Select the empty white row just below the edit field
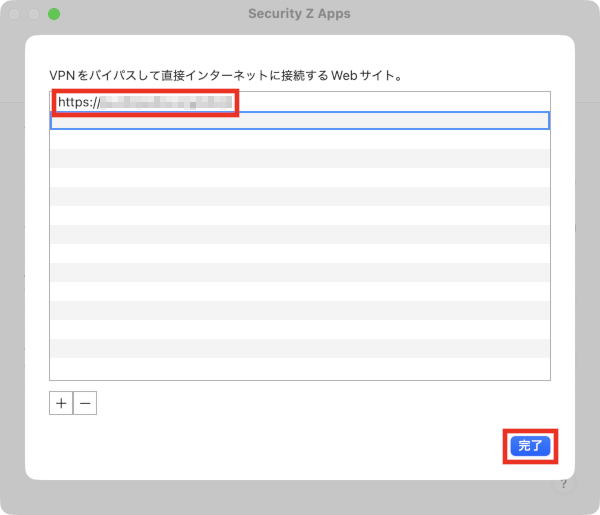The height and width of the screenshot is (515, 600). pos(300,140)
